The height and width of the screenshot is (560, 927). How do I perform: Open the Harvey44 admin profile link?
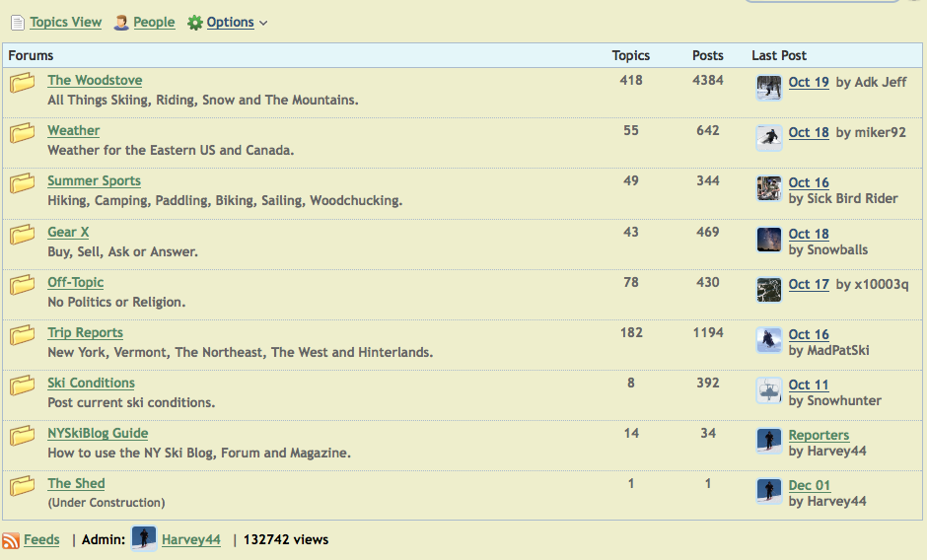[191, 539]
